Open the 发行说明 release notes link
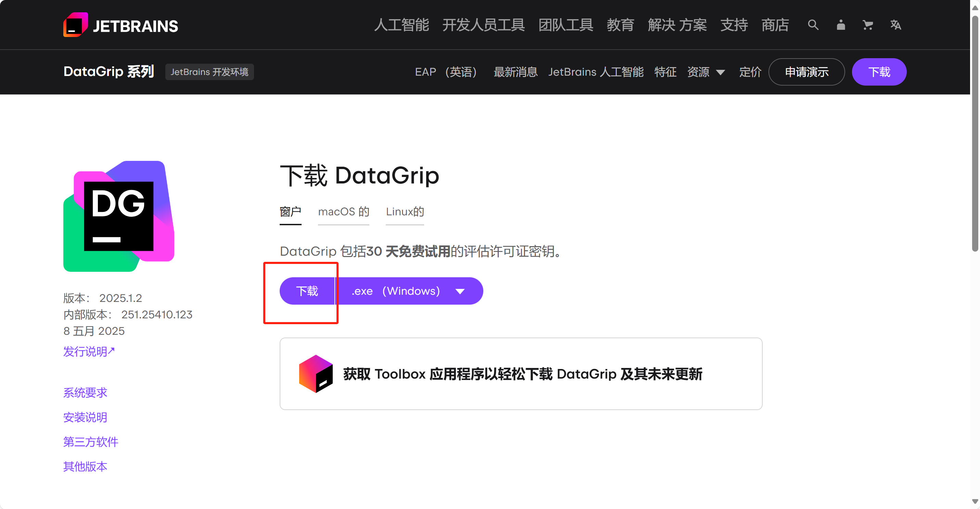This screenshot has height=509, width=980. pos(89,351)
